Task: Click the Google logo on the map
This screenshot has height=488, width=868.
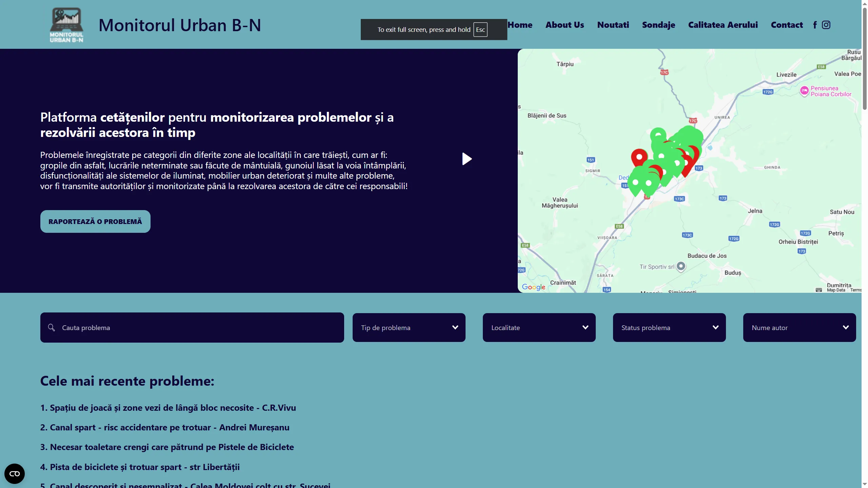Action: [x=534, y=287]
